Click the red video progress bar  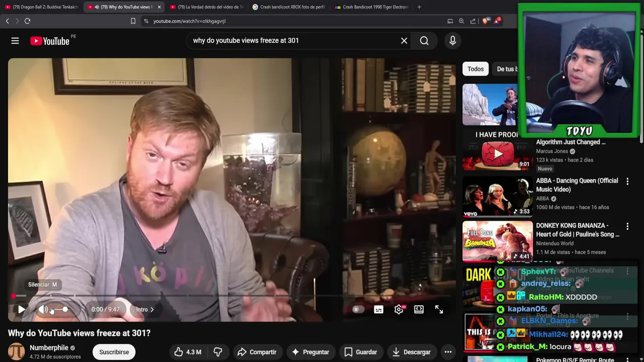tap(231, 296)
